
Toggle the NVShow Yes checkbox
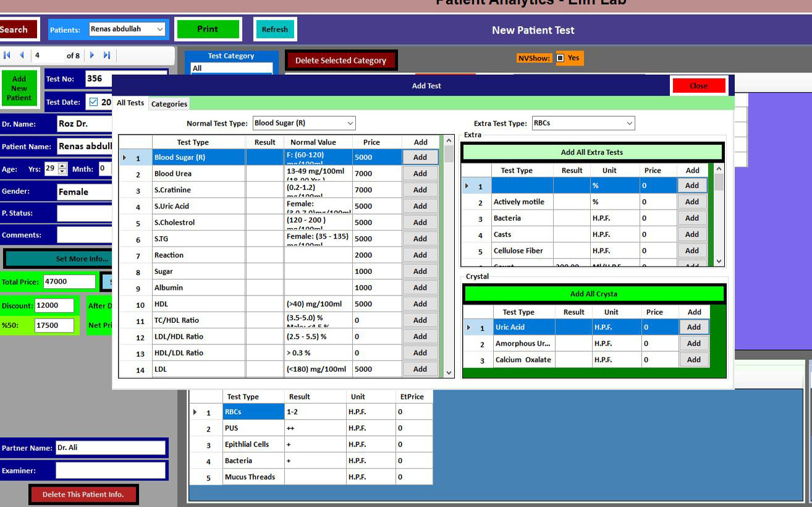pos(560,58)
